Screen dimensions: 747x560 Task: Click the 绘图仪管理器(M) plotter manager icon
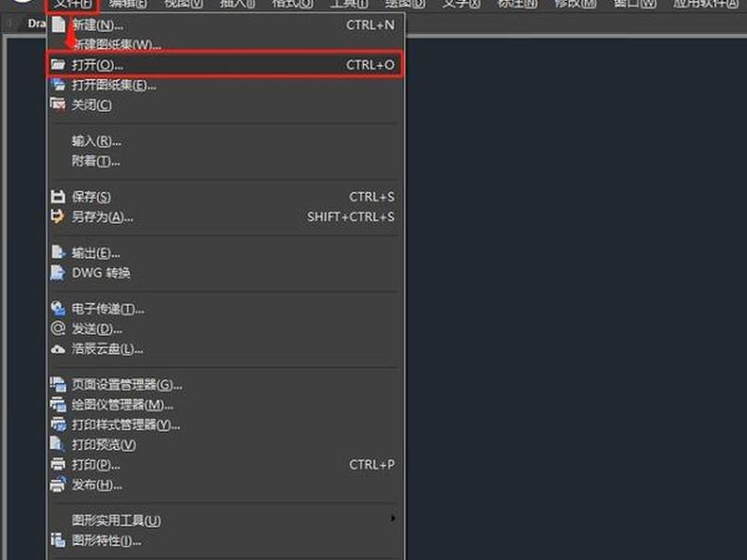pyautogui.click(x=58, y=404)
